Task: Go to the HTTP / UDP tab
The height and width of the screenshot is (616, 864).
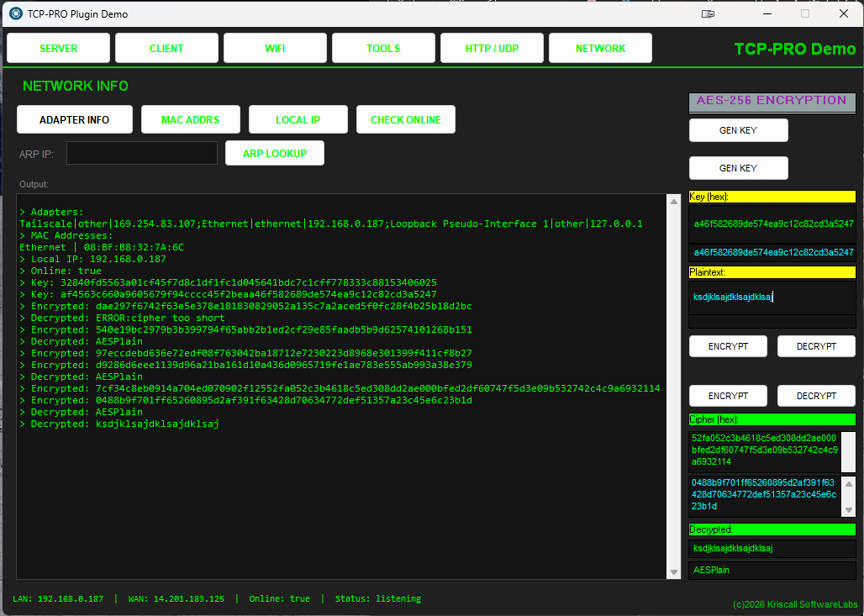Action: pos(492,48)
